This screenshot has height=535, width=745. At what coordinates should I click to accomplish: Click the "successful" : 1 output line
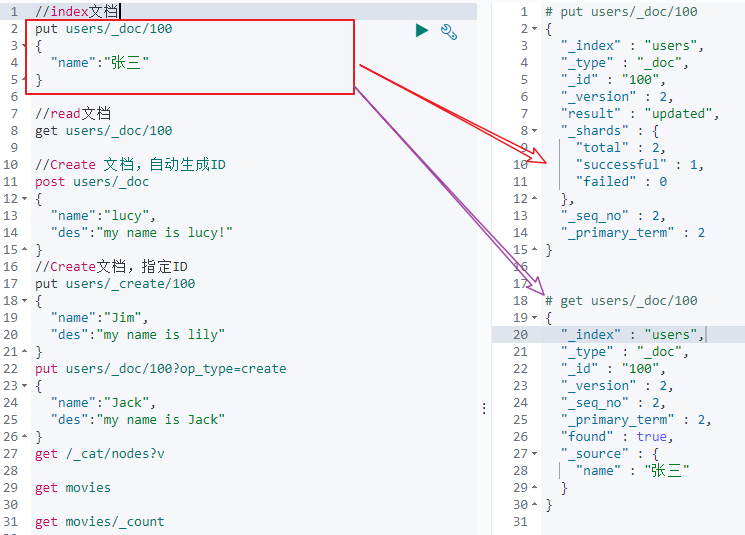pos(640,164)
